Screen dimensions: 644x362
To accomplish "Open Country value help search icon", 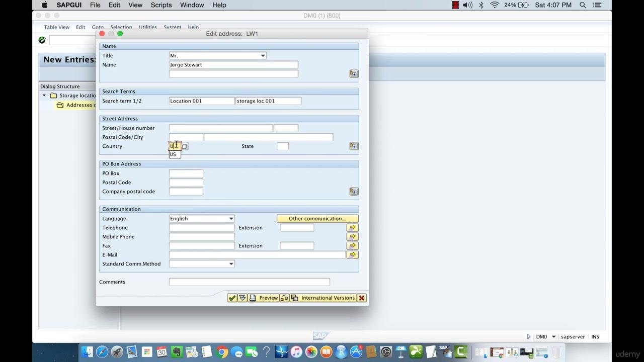I will [185, 146].
